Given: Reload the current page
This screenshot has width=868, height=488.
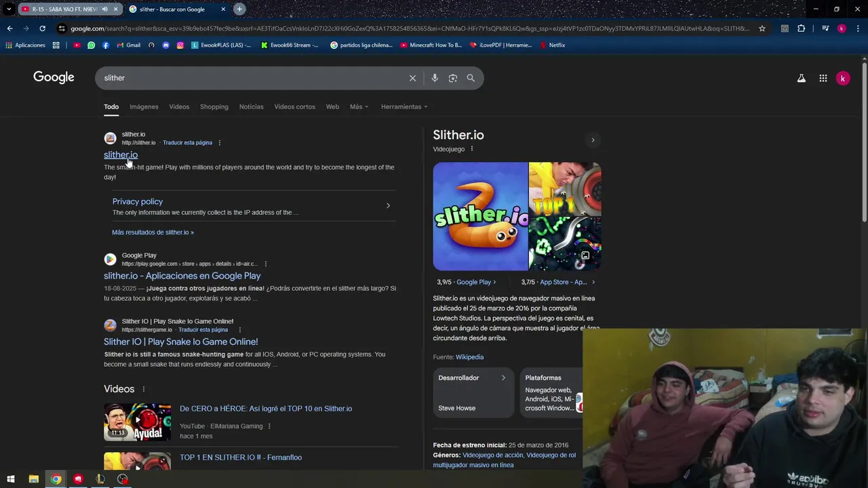Looking at the screenshot, I should tap(42, 28).
